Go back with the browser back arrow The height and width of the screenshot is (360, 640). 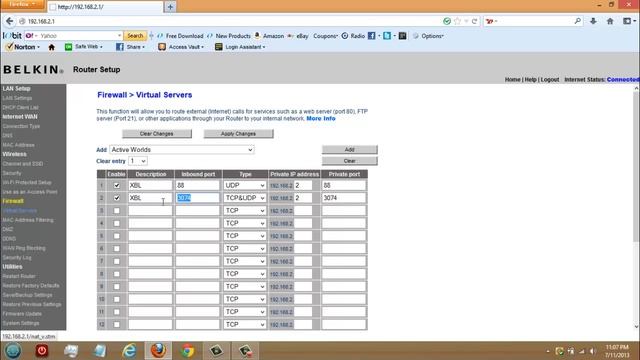click(10, 21)
